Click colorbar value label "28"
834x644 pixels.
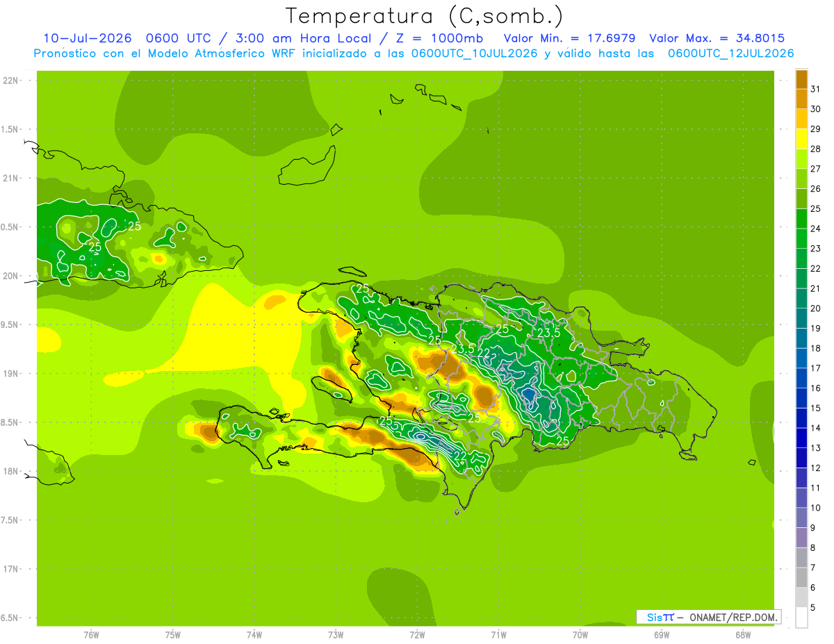click(816, 149)
